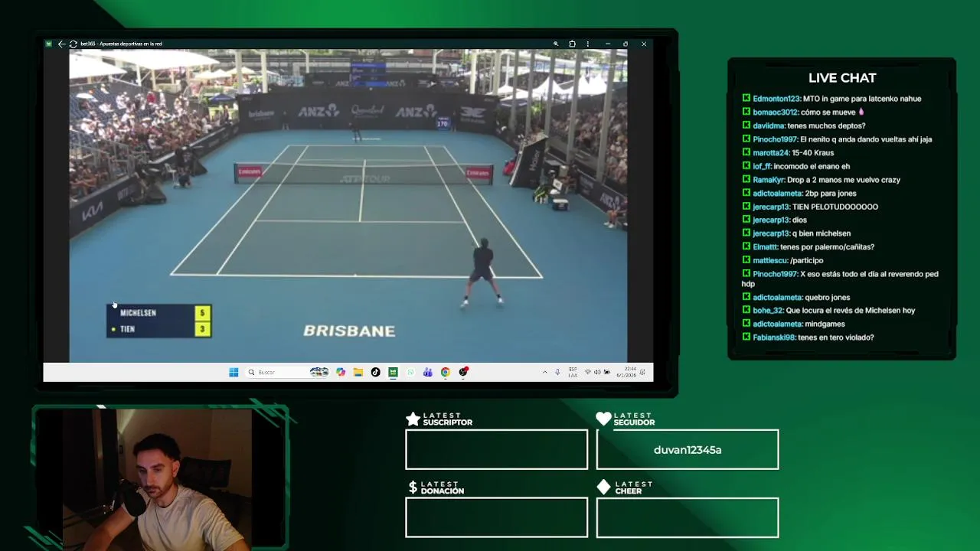Click the empty Latest Cheer box
This screenshot has height=551, width=980.
[x=688, y=517]
